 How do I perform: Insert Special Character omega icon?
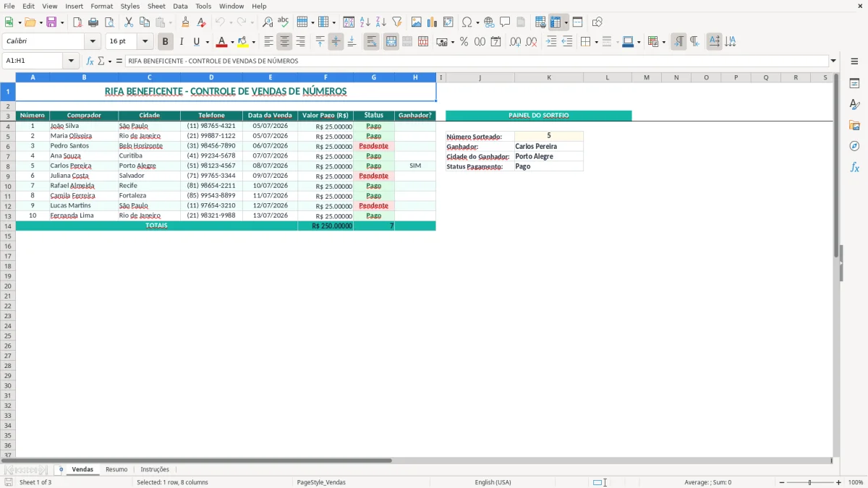467,22
